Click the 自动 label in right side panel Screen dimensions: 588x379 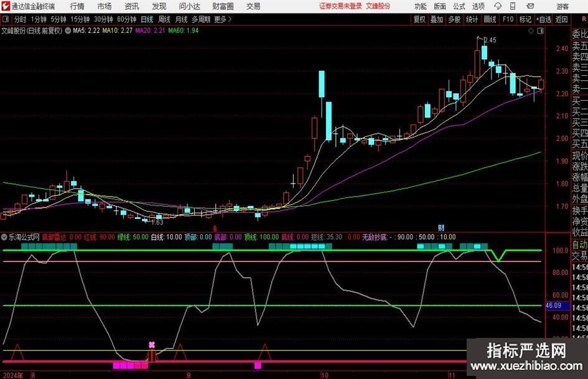click(x=580, y=245)
